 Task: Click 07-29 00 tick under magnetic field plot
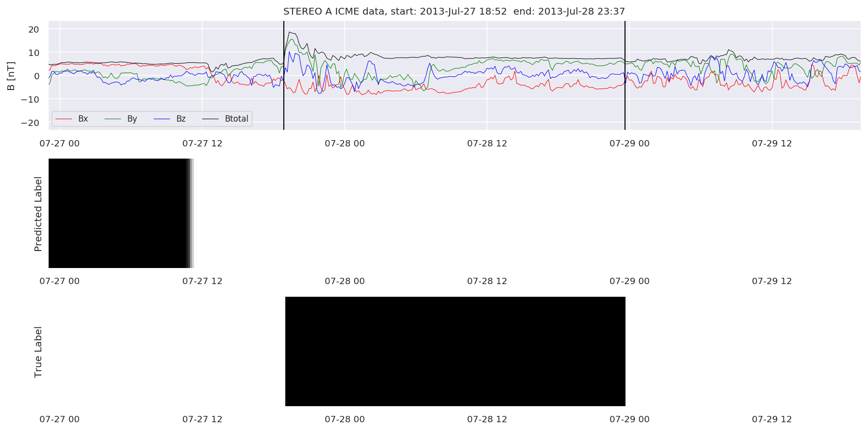pyautogui.click(x=629, y=144)
